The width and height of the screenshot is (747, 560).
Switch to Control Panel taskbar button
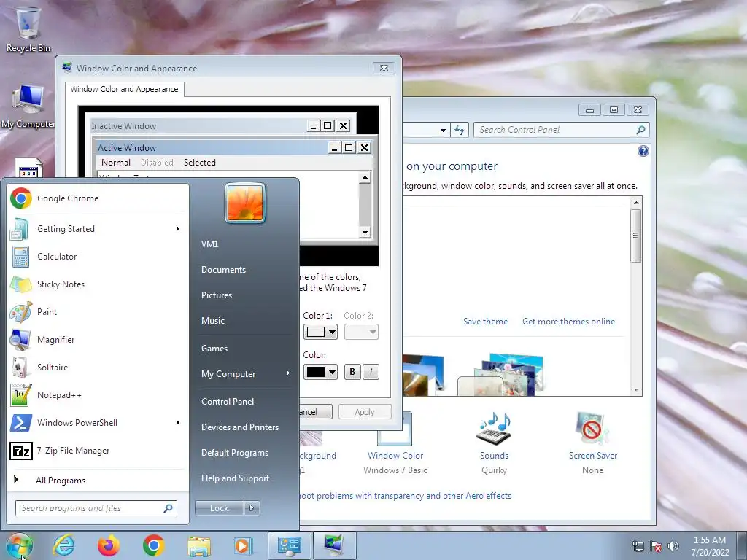[x=289, y=545]
